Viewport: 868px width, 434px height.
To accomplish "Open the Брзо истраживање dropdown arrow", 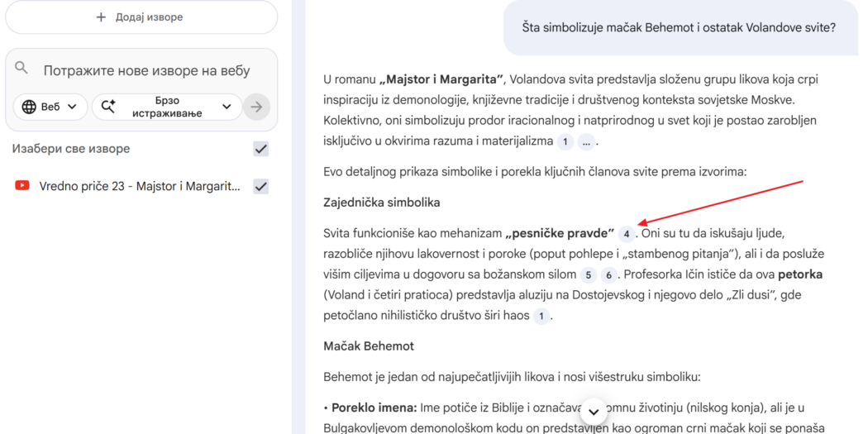I will tap(227, 107).
